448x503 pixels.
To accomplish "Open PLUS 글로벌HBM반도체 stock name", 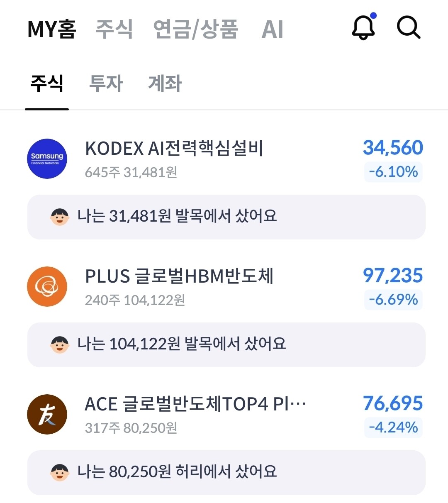I will click(179, 276).
